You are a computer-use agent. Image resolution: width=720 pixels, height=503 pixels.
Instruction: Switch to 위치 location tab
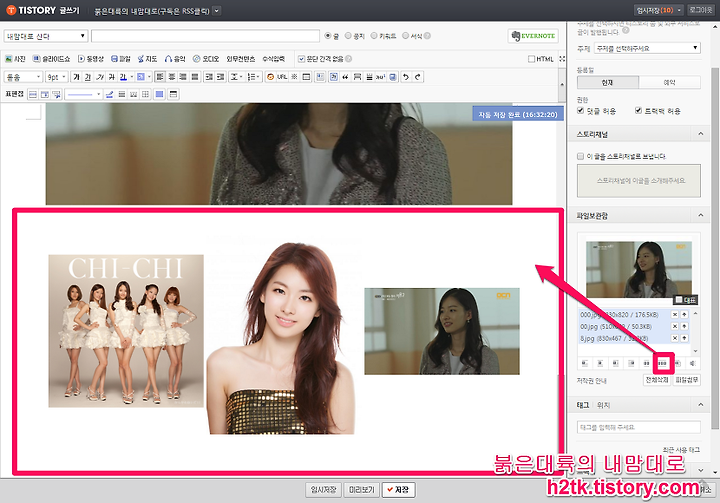click(603, 405)
